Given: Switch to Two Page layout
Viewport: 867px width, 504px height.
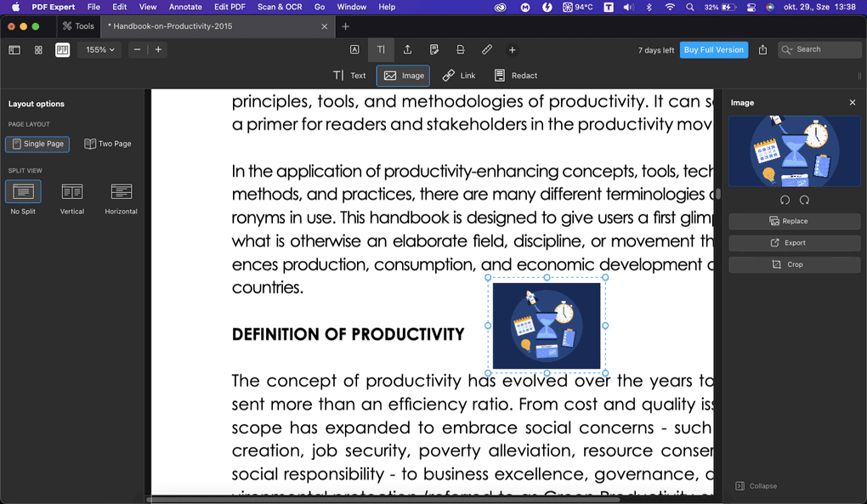Looking at the screenshot, I should tap(108, 144).
